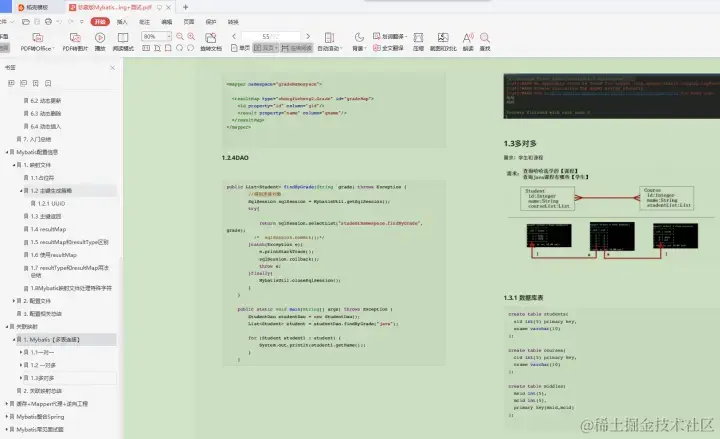720x439 pixels.
Task: Click the zoom in magnifier icon
Action: click(191, 36)
